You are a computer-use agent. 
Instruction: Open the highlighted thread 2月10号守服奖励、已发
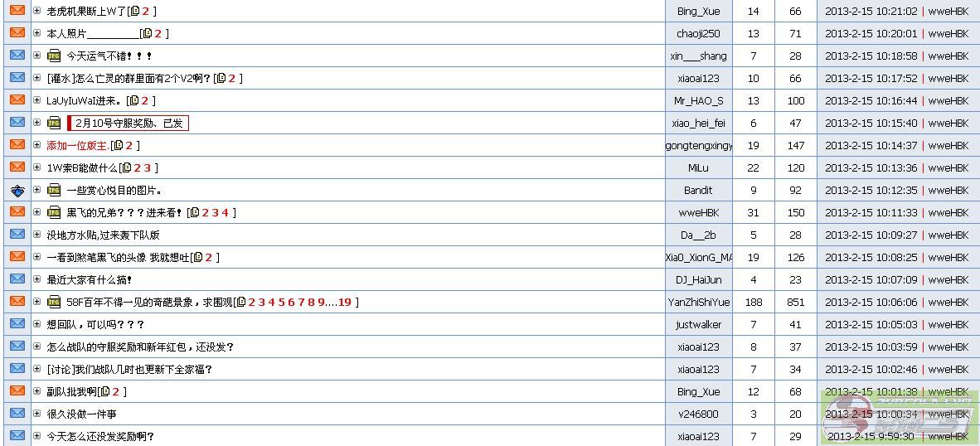coord(129,123)
